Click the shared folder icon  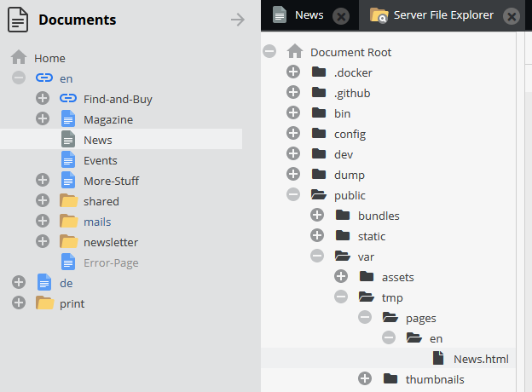click(68, 201)
